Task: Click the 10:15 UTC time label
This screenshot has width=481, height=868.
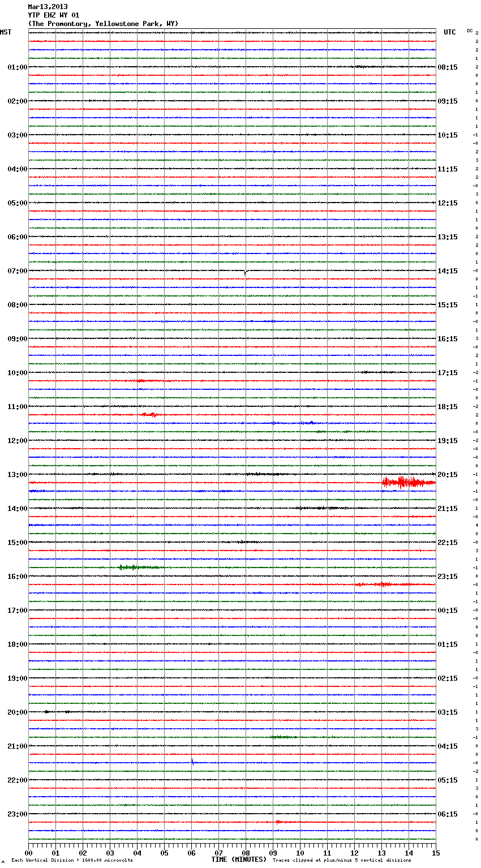Action: coord(448,135)
